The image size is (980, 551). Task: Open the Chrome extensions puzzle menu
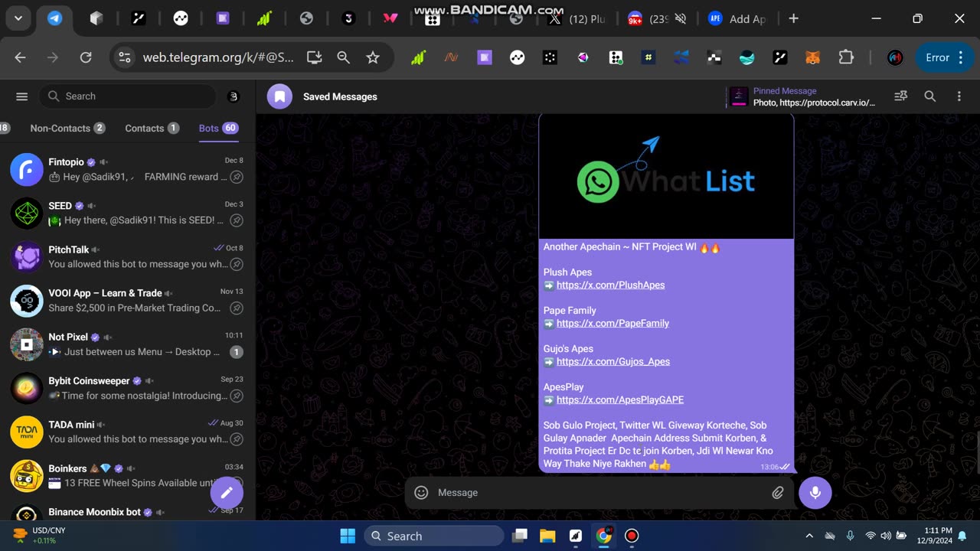(846, 57)
